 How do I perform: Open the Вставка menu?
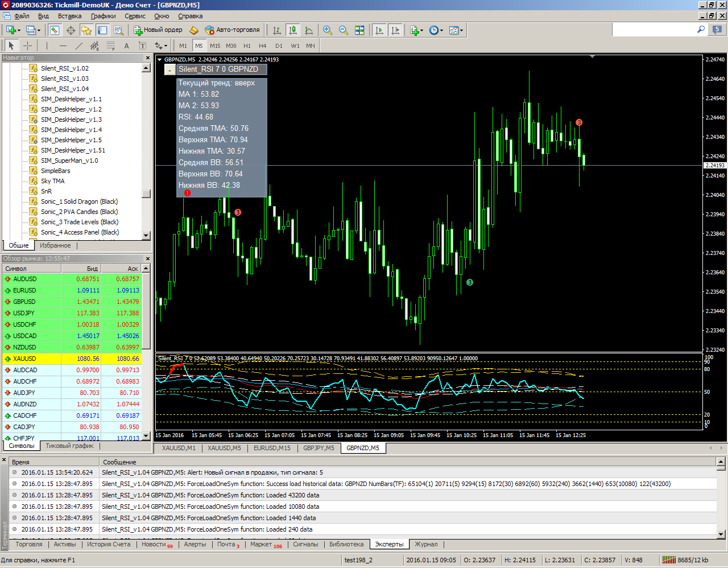(x=69, y=16)
